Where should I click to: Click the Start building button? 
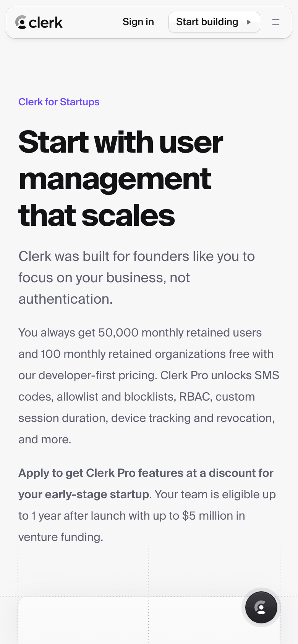point(214,22)
